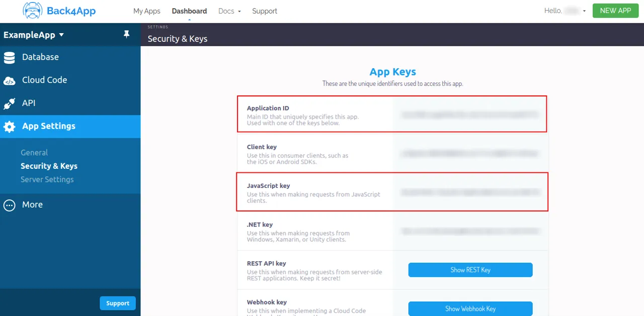Open the Server Settings link
Viewport: 644px width, 316px height.
[47, 179]
